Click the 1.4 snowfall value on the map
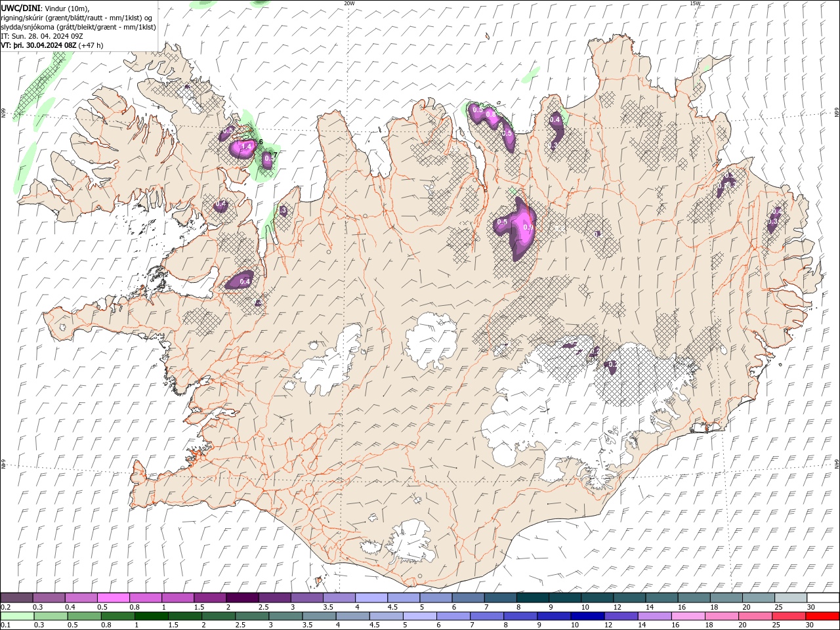Image resolution: width=840 pixels, height=630 pixels. 247,146
